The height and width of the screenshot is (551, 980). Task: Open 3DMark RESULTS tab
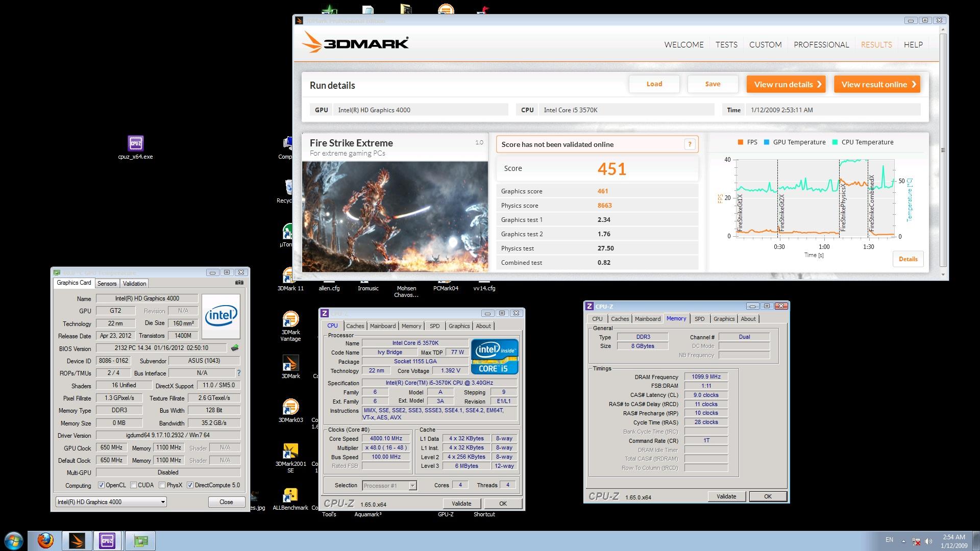coord(876,45)
